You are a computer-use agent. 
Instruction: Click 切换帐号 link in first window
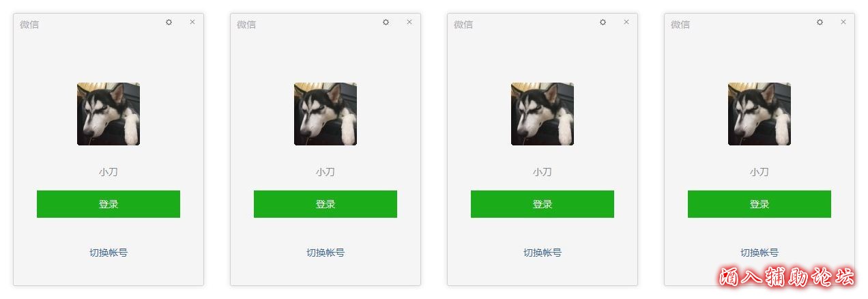(108, 253)
